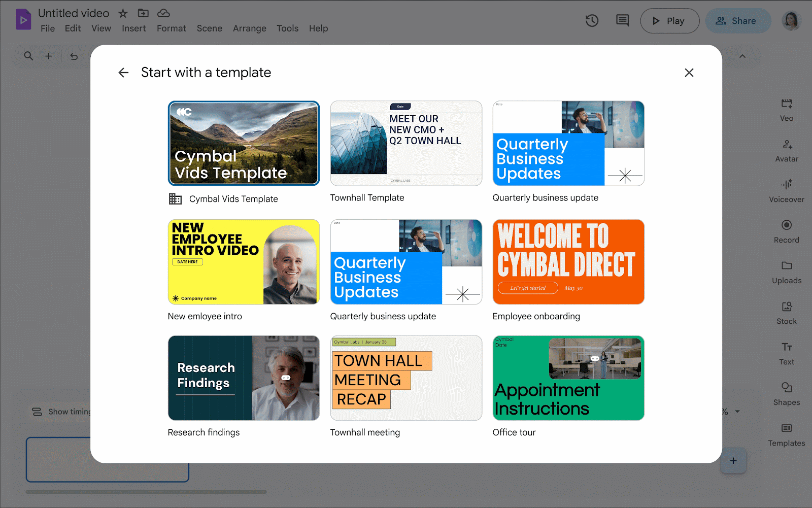Screen dimensions: 812x508
Task: Collapse the top panel with the chevron
Action: 742,56
